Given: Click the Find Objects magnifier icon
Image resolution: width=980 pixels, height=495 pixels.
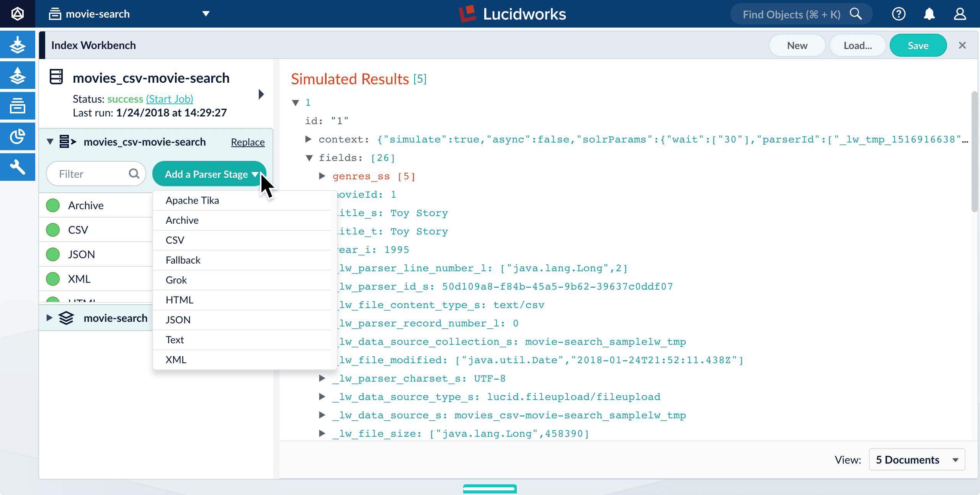Looking at the screenshot, I should point(856,14).
